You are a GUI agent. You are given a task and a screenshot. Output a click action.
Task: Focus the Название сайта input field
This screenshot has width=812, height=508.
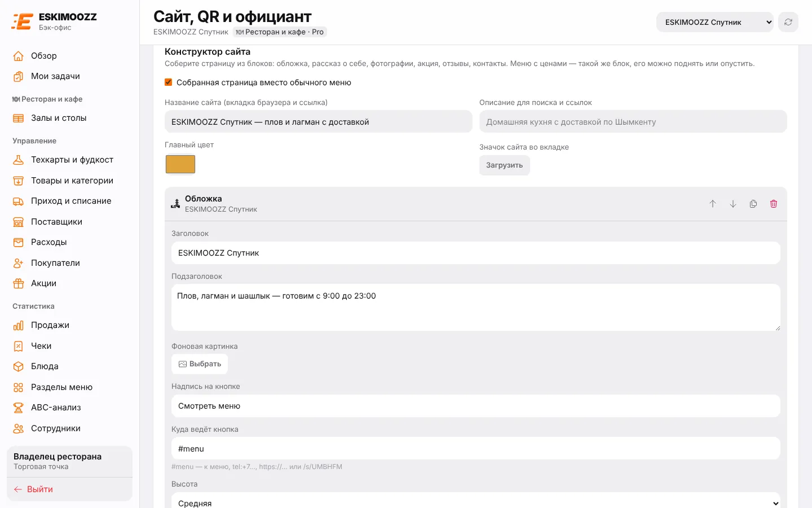pos(319,122)
